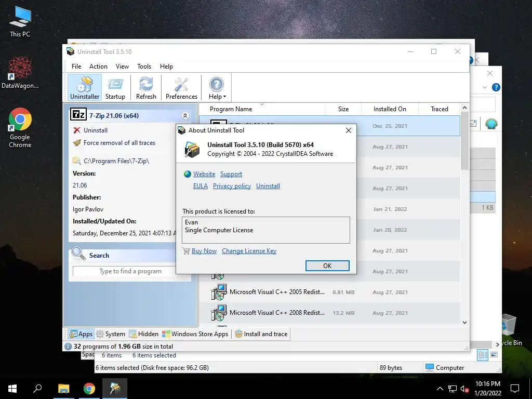The height and width of the screenshot is (399, 532).
Task: Sort by Installed On column
Action: pos(390,109)
